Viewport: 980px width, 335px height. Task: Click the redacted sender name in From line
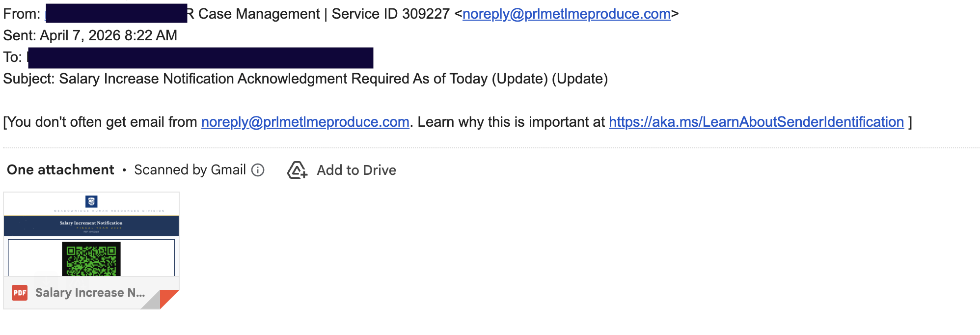coord(116,14)
